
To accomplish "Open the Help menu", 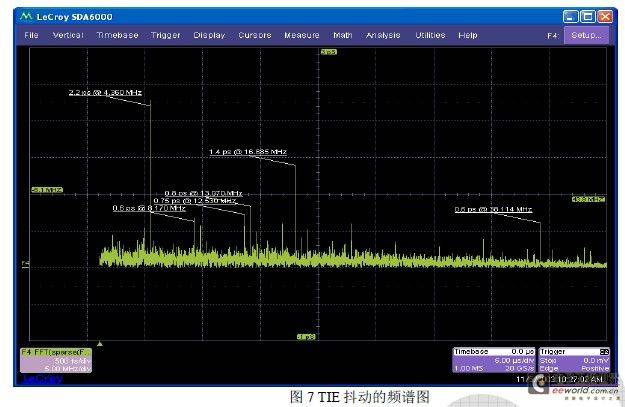I will coord(468,35).
